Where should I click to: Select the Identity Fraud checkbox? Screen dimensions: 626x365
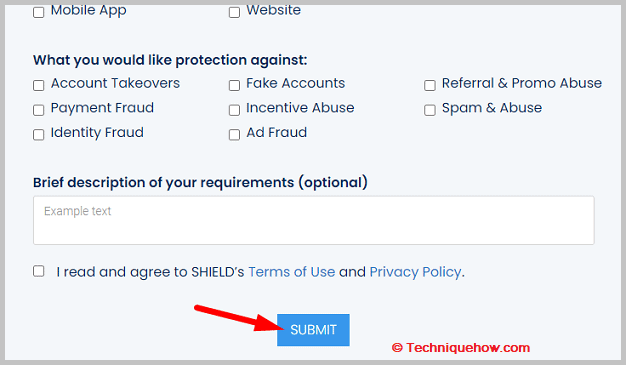[x=38, y=135]
